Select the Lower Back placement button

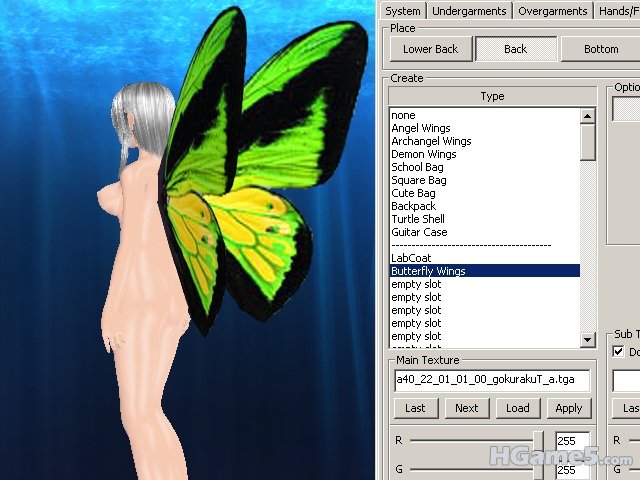430,49
